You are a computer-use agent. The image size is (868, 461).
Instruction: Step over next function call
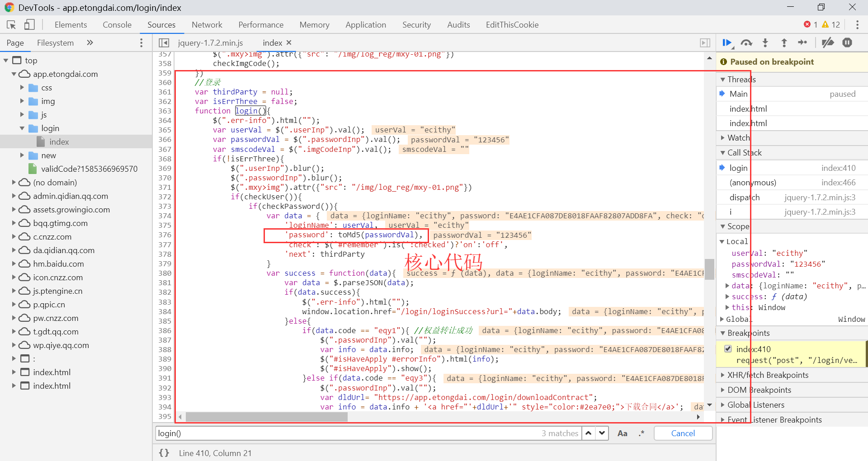(746, 43)
